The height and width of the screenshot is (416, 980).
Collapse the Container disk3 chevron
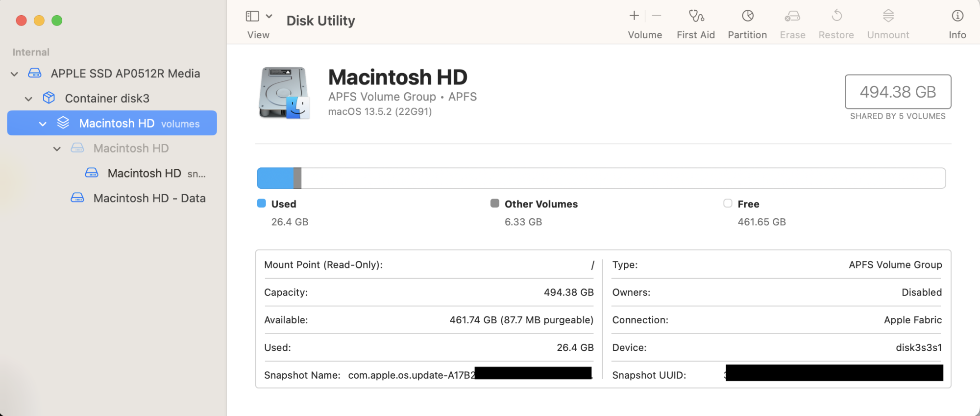(28, 99)
